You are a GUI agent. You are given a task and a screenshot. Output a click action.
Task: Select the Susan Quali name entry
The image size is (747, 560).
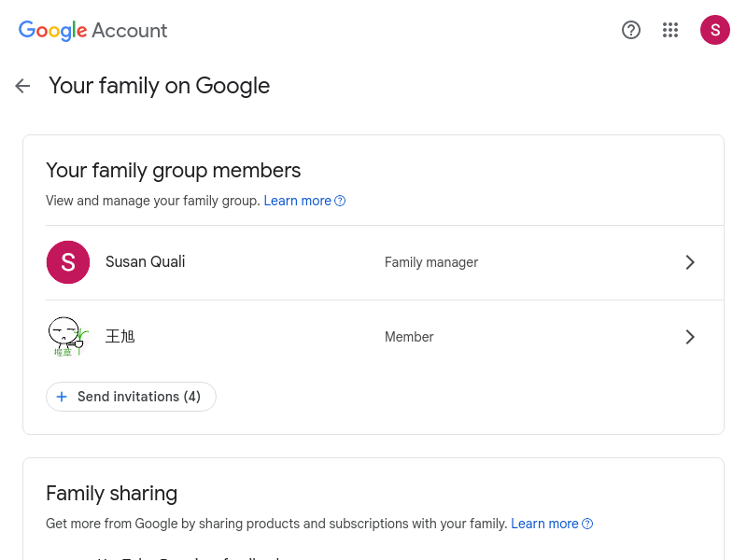click(145, 262)
